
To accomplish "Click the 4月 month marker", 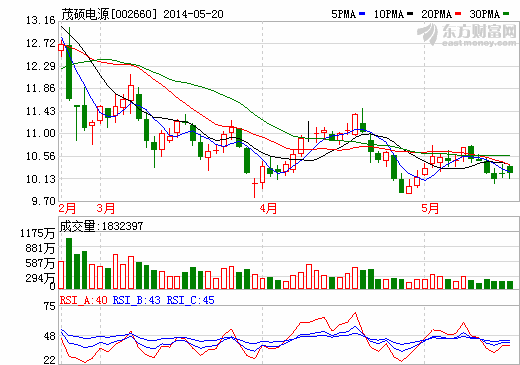I will 268,209.
